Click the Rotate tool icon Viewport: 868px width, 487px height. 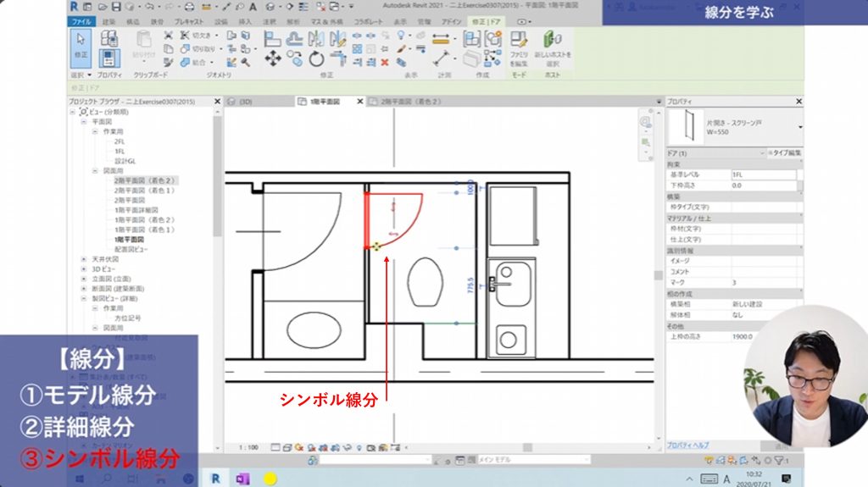coord(316,58)
